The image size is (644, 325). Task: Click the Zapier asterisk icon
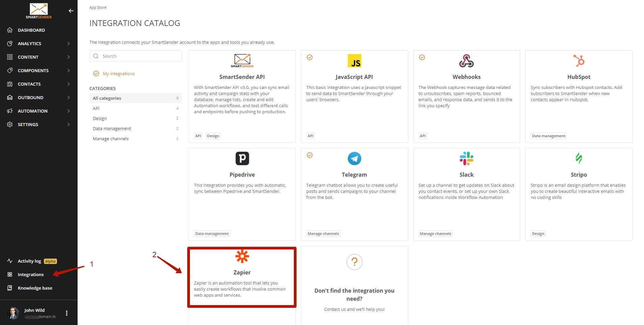point(242,257)
